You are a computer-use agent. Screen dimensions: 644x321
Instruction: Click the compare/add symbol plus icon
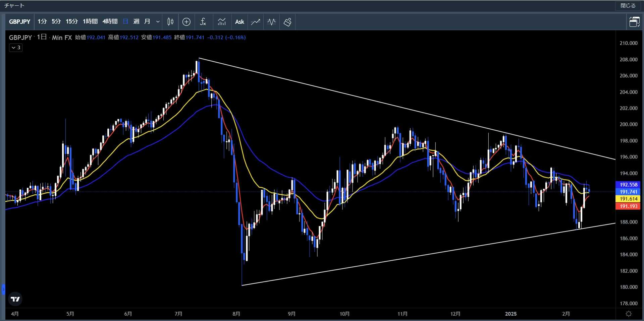click(186, 22)
